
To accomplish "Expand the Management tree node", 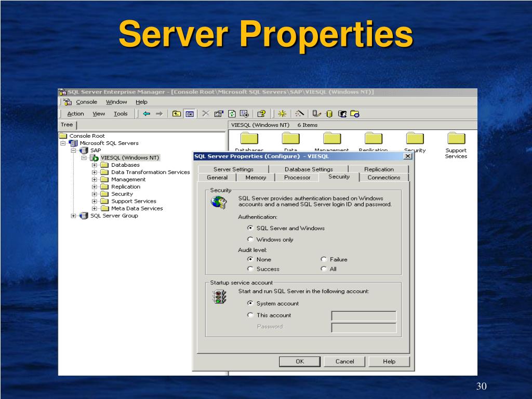I will tap(95, 179).
